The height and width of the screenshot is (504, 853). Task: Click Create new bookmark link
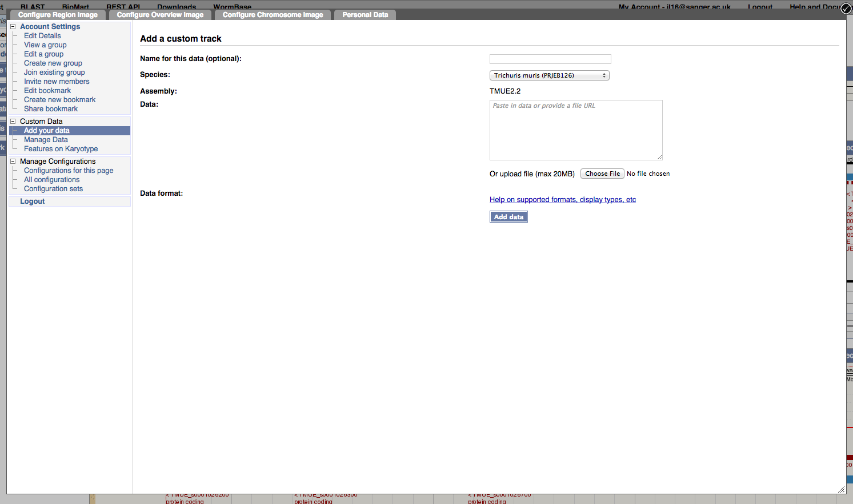59,100
